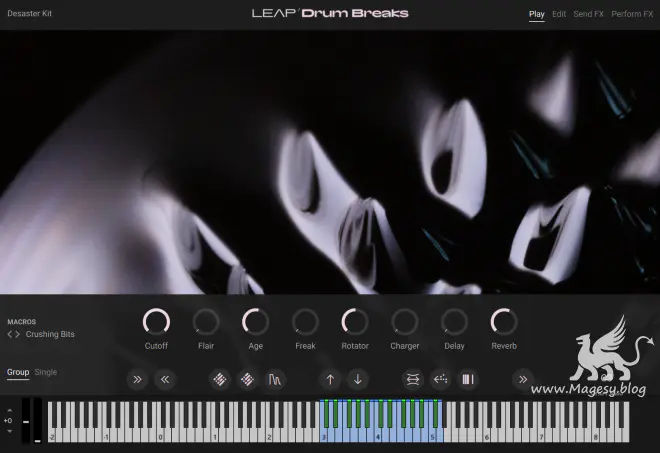Click the Desaster Kit preset name

tap(29, 13)
